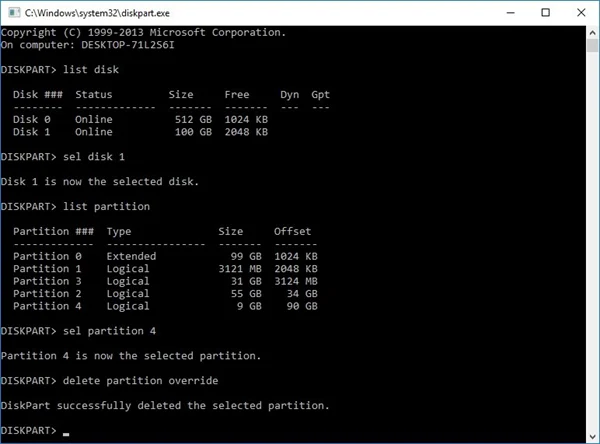Click the 'list partition' command text

[106, 207]
